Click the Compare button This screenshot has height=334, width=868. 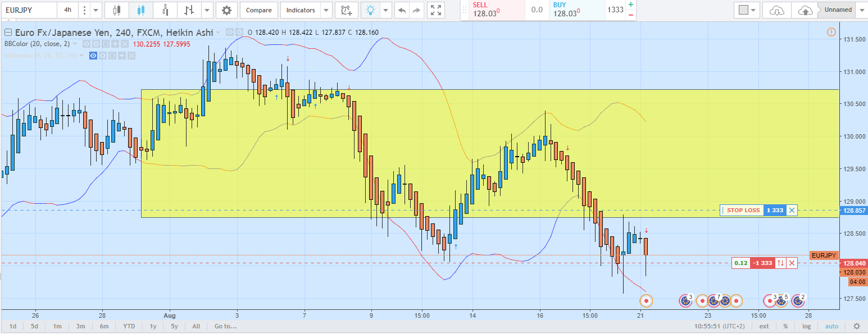click(x=258, y=10)
